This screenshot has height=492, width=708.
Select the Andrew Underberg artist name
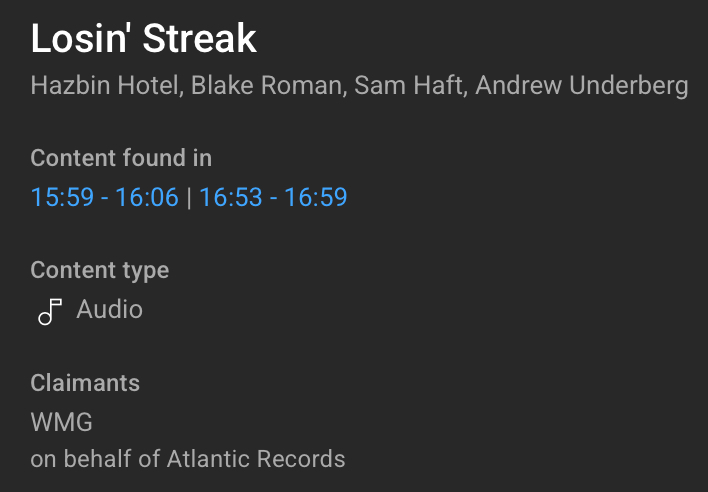pyautogui.click(x=582, y=86)
